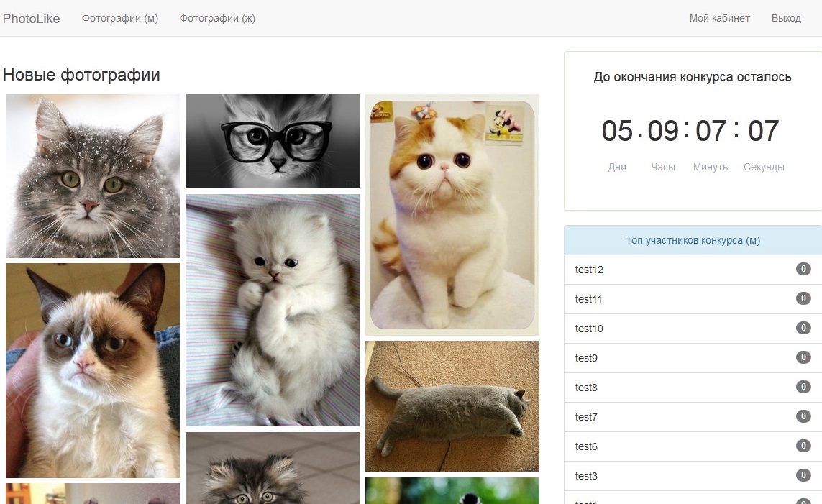This screenshot has height=504, width=822.
Task: Open the orange-white big-eyed cat photo
Action: [x=452, y=215]
